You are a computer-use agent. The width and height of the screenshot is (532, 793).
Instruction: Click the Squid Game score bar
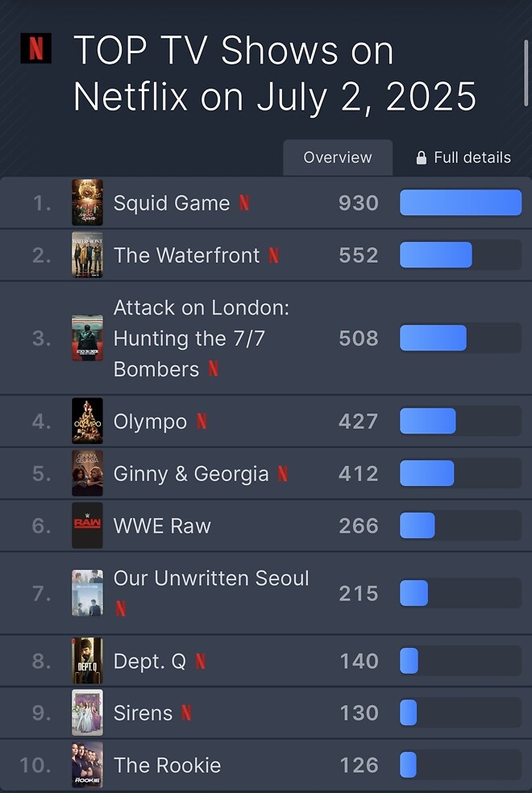(461, 203)
